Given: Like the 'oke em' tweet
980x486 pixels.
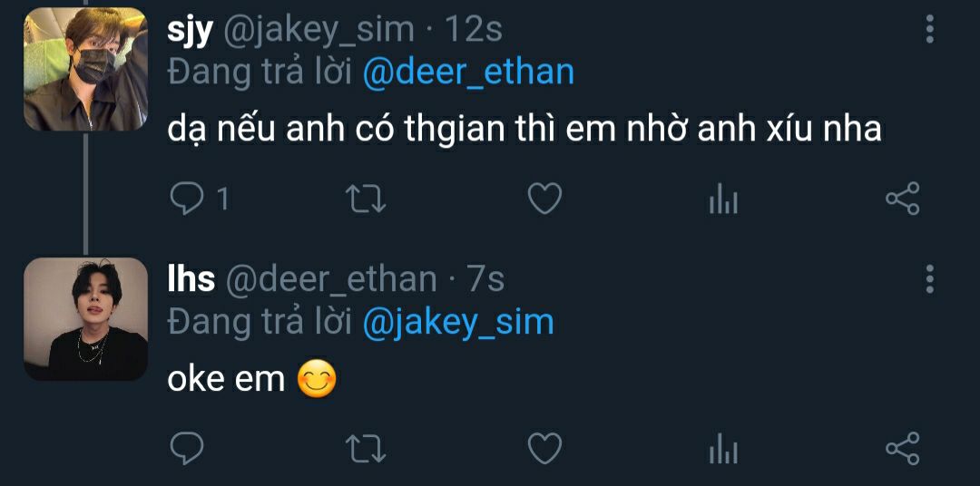Looking at the screenshot, I should point(545,449).
